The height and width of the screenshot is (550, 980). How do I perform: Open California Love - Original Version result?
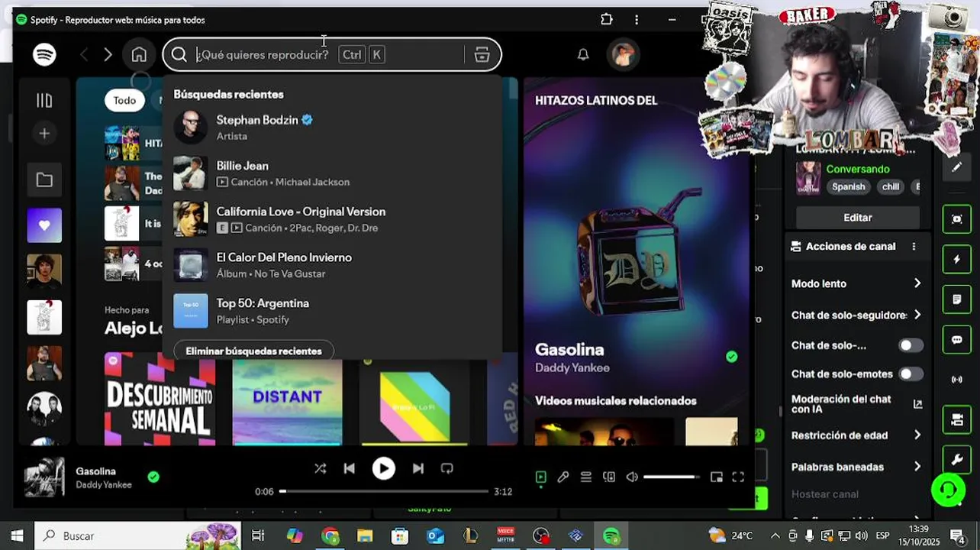tap(333, 219)
